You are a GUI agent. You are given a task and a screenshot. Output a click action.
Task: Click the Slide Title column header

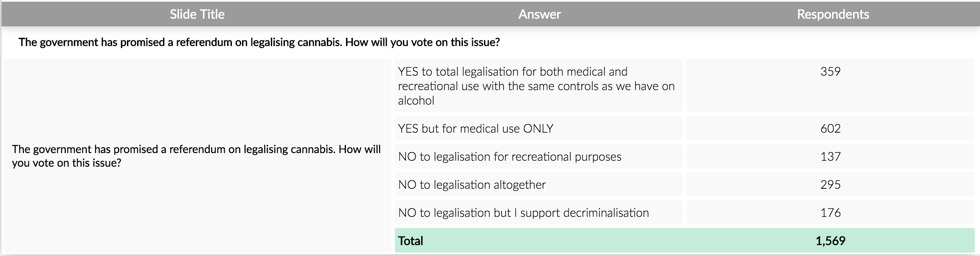point(197,14)
